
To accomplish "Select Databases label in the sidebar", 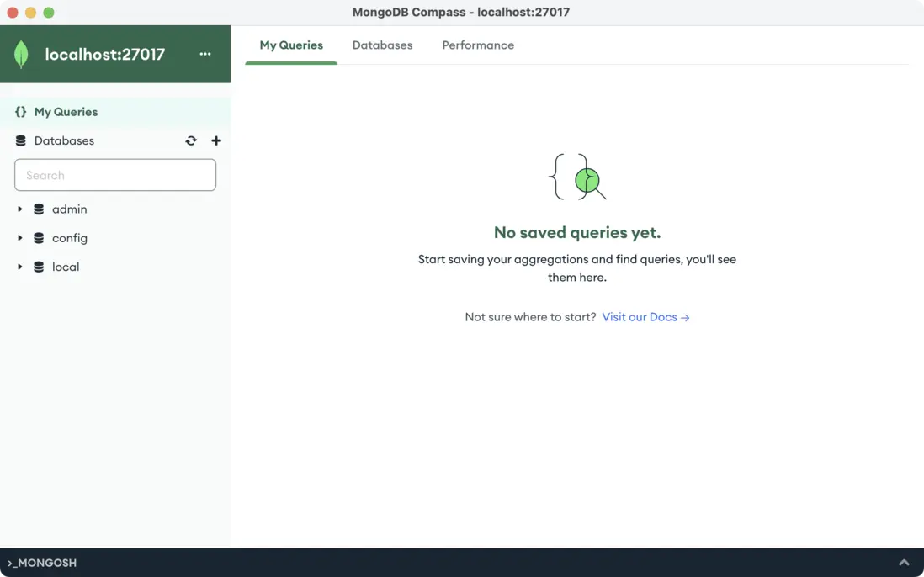I will click(x=64, y=140).
